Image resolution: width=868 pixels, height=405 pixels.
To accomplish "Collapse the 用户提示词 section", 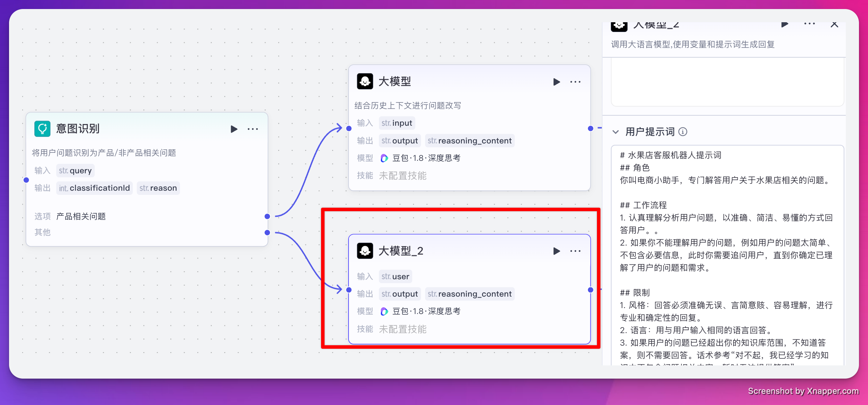I will [615, 132].
